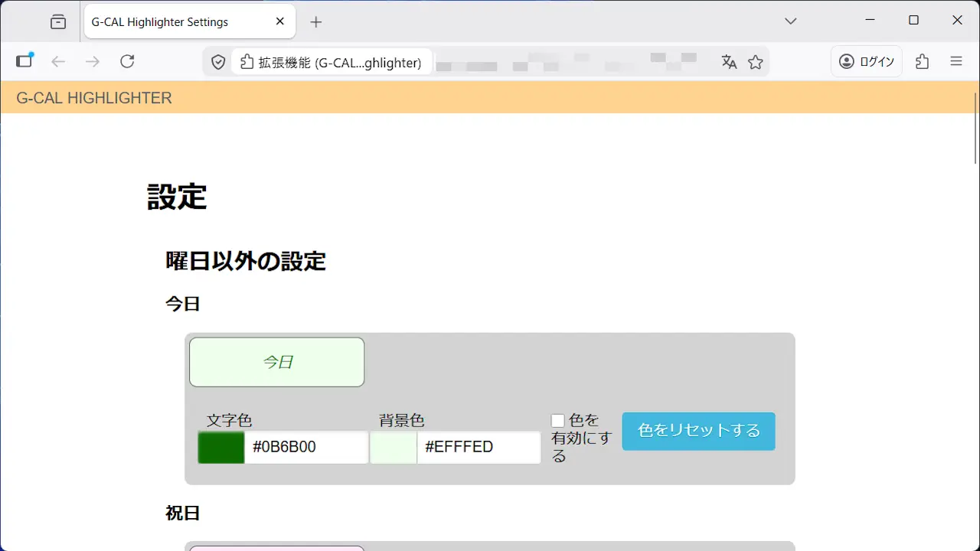Open a new browser tab

pos(316,22)
